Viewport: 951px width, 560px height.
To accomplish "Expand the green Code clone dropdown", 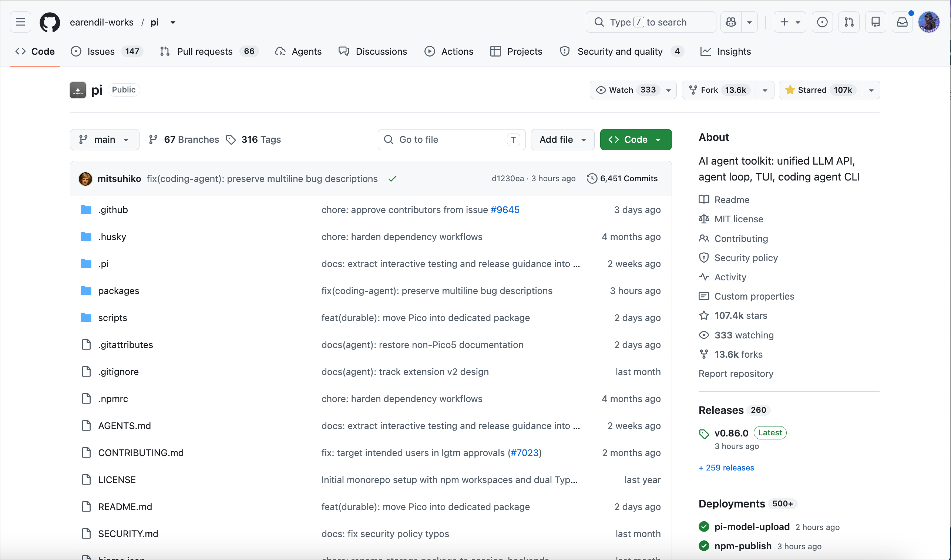I will coord(636,139).
